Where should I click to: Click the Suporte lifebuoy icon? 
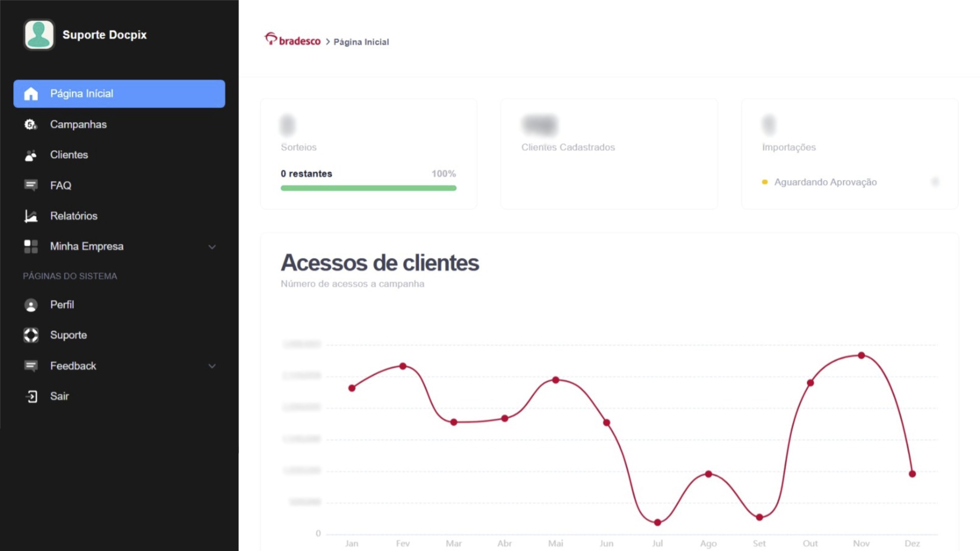(x=31, y=335)
